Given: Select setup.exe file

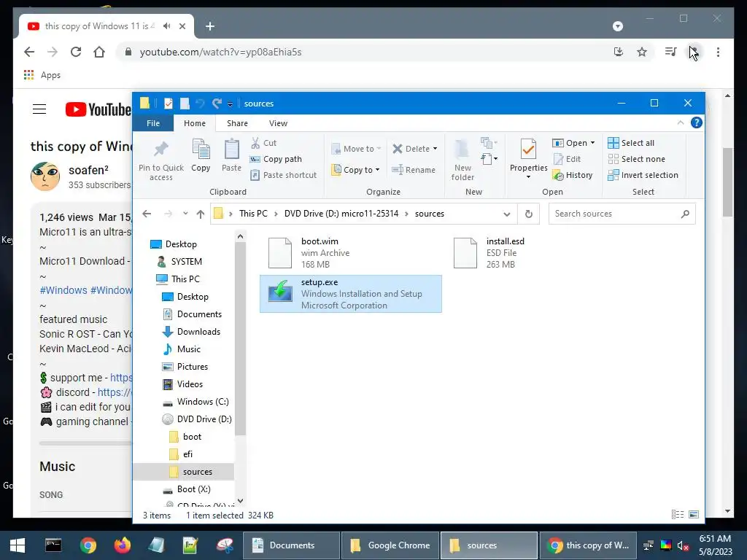Looking at the screenshot, I should click(351, 294).
